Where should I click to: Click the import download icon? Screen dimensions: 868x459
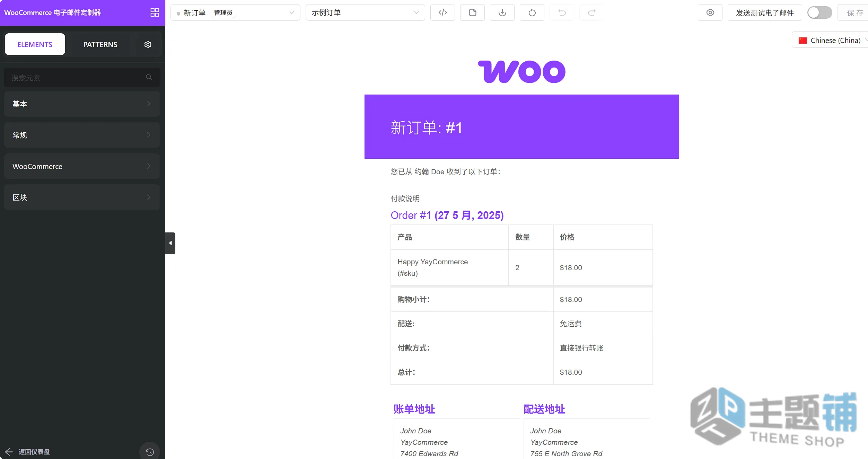(502, 12)
